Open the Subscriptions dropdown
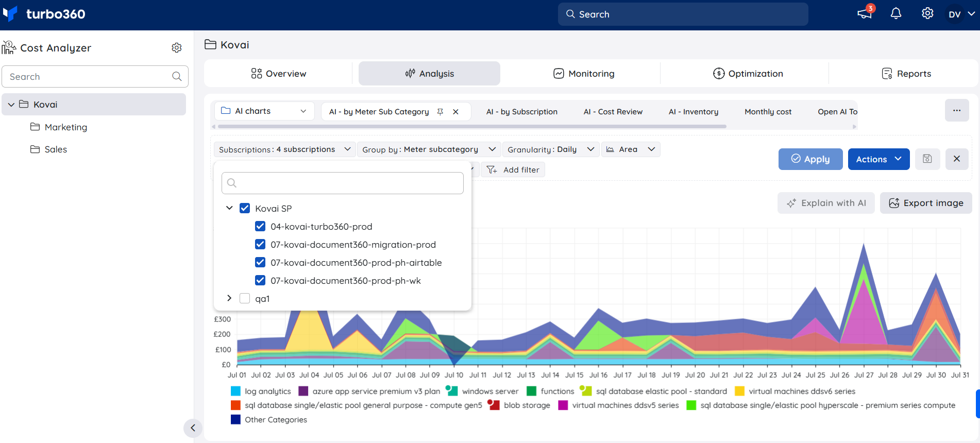980x443 pixels. tap(284, 149)
